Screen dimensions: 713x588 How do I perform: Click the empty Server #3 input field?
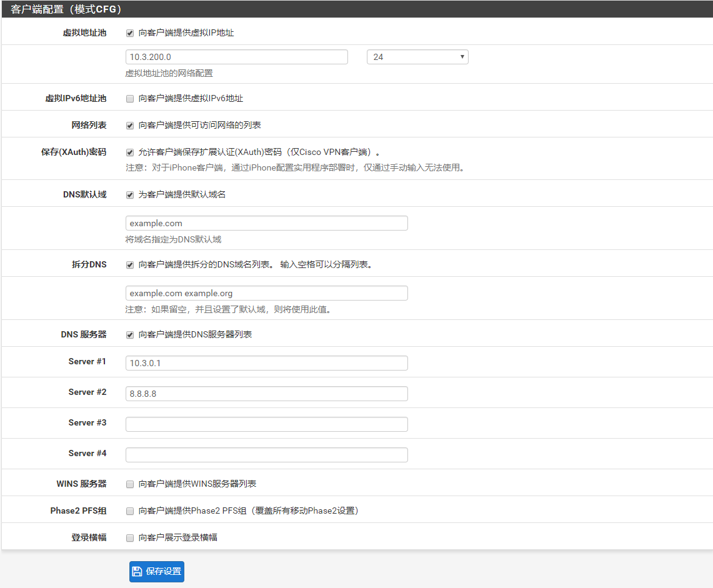pyautogui.click(x=266, y=424)
